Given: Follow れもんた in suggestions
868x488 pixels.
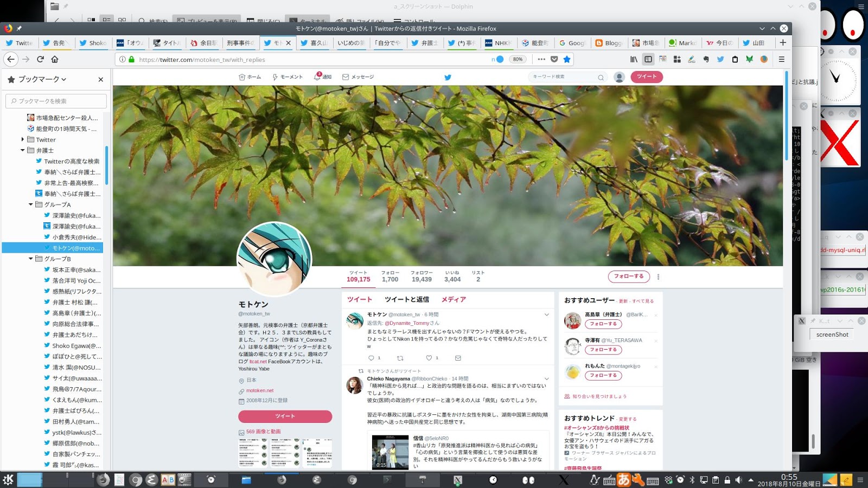Looking at the screenshot, I should (603, 375).
